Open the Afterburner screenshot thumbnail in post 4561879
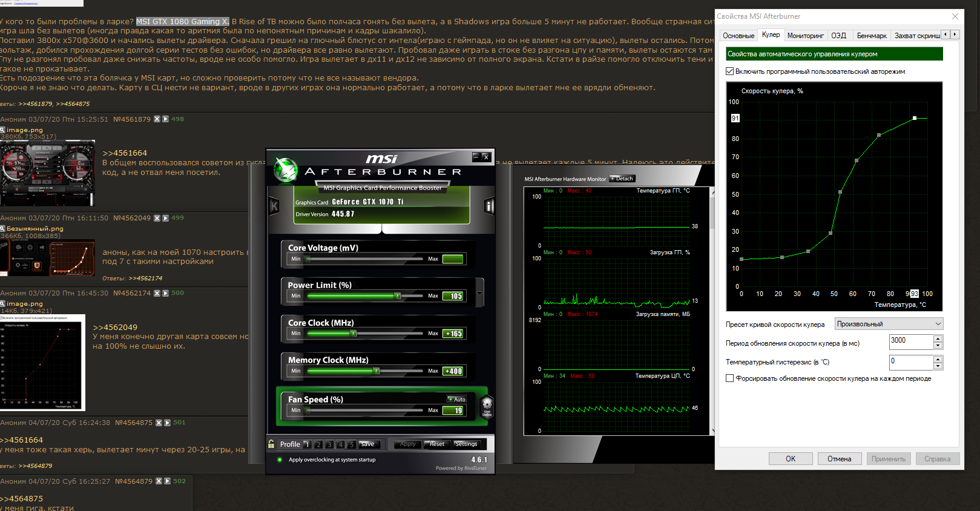The height and width of the screenshot is (511, 980). [47, 173]
